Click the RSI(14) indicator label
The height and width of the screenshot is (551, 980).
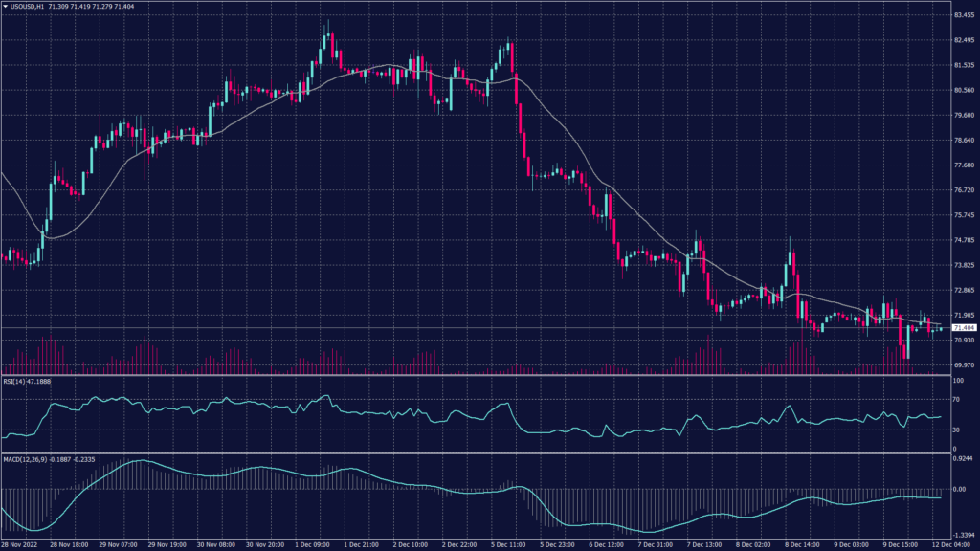tap(25, 380)
